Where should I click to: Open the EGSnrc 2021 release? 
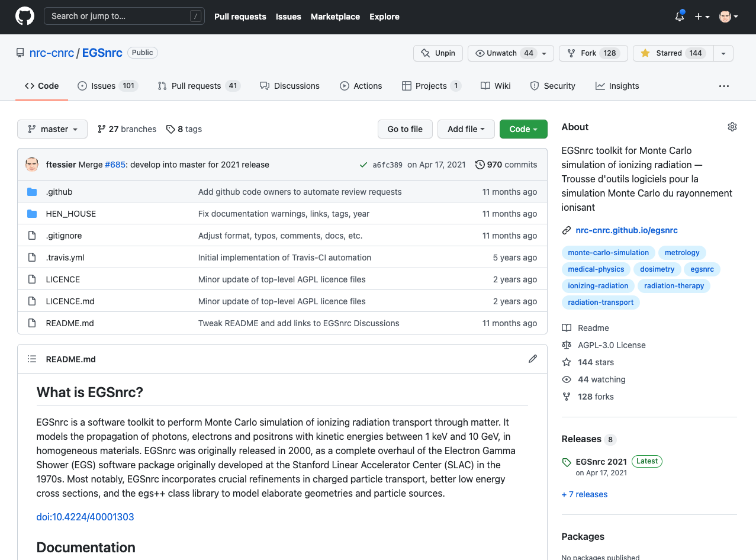pos(601,462)
